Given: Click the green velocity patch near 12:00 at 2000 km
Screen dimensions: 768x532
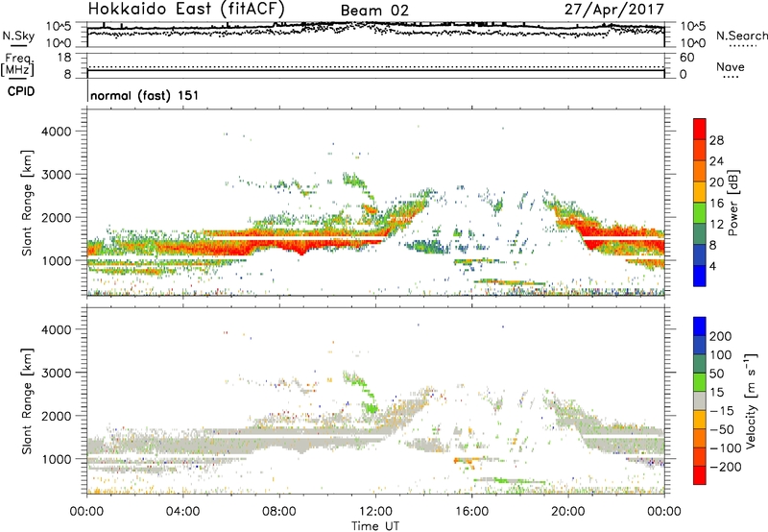Looking at the screenshot, I should tap(371, 407).
